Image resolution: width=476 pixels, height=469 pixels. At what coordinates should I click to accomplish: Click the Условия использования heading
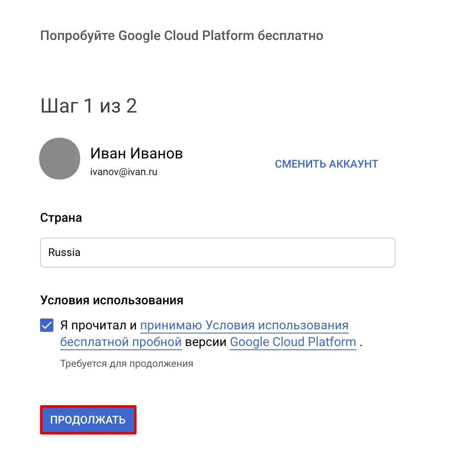coord(112,300)
